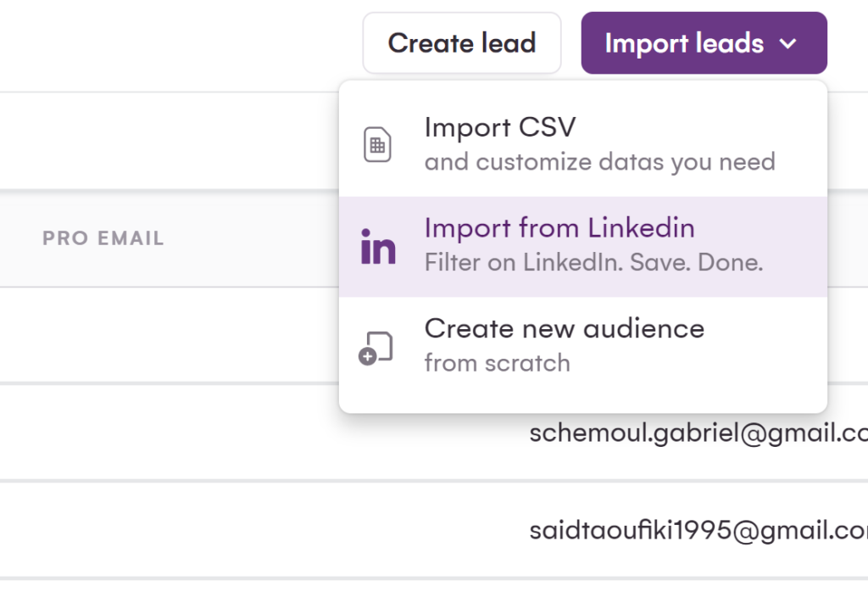868x592 pixels.
Task: Click the LinkedIn logo icon
Action: point(378,246)
